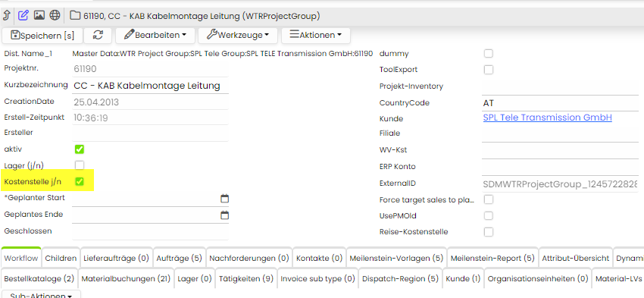Click the ERP Konto input field
This screenshot has height=298, width=644.
(560, 168)
